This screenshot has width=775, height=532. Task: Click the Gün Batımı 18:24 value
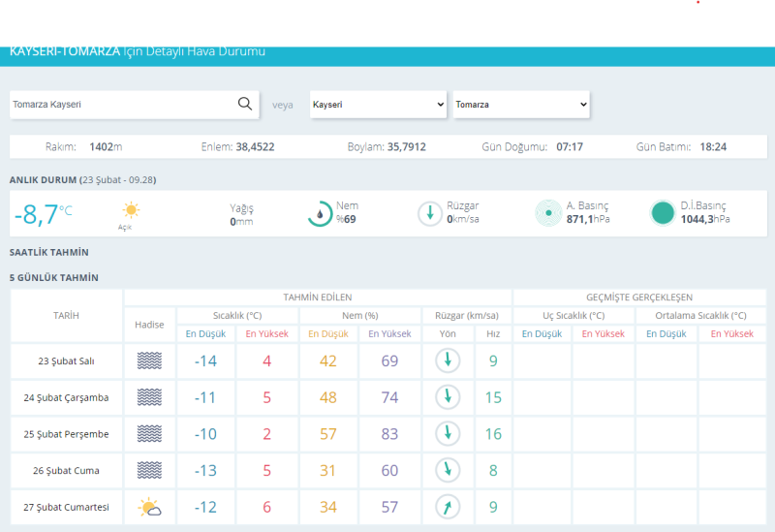pos(713,147)
